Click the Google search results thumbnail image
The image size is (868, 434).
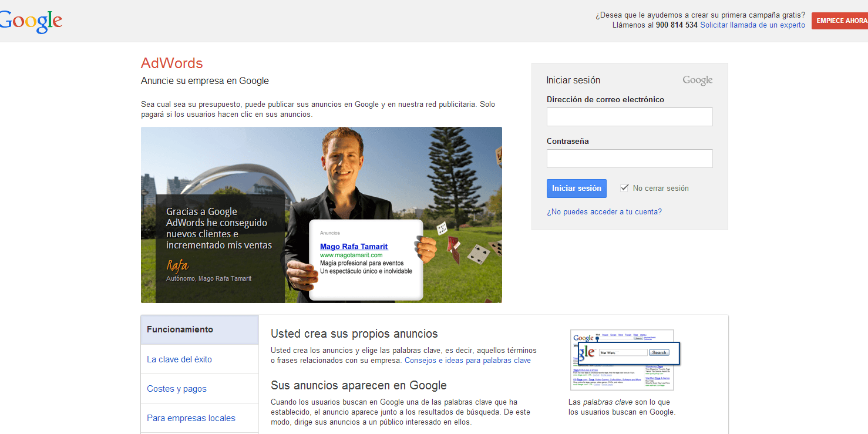pos(621,359)
